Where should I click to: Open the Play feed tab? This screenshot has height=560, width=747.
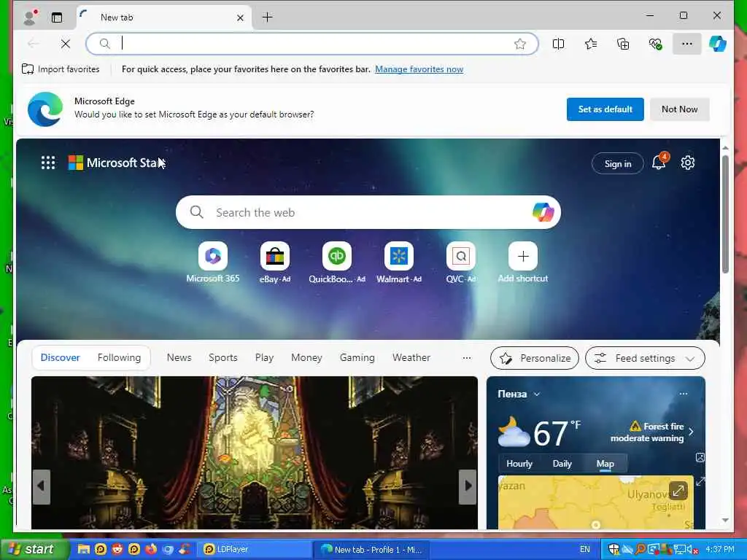[264, 357]
